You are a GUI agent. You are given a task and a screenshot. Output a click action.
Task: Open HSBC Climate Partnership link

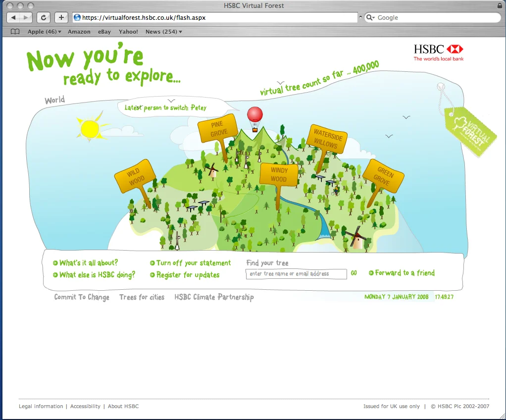214,297
